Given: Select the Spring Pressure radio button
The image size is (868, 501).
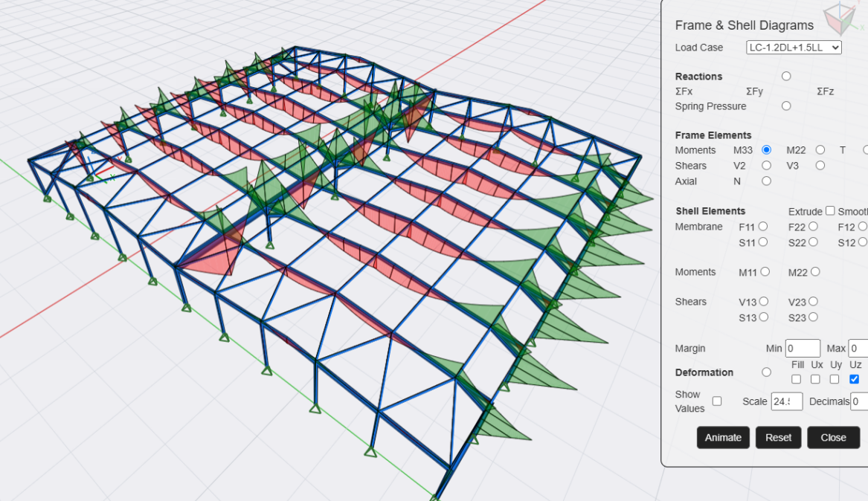Looking at the screenshot, I should click(786, 106).
